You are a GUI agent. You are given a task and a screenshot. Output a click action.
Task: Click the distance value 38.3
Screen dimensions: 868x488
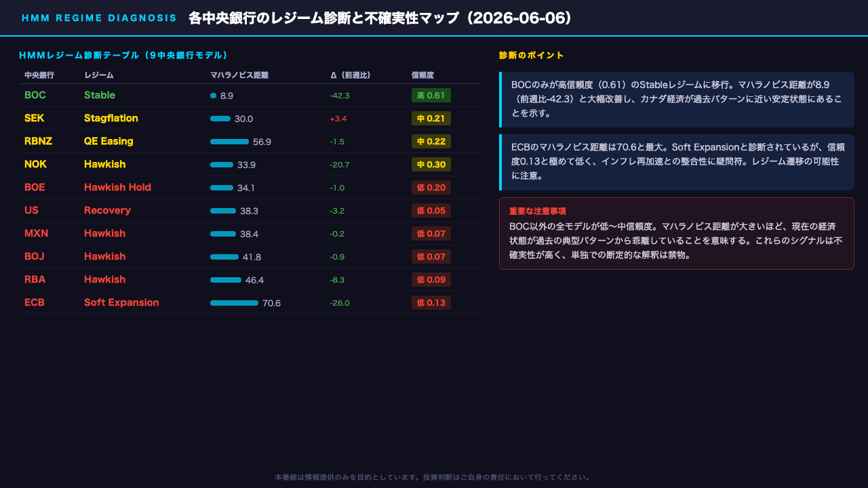point(249,211)
